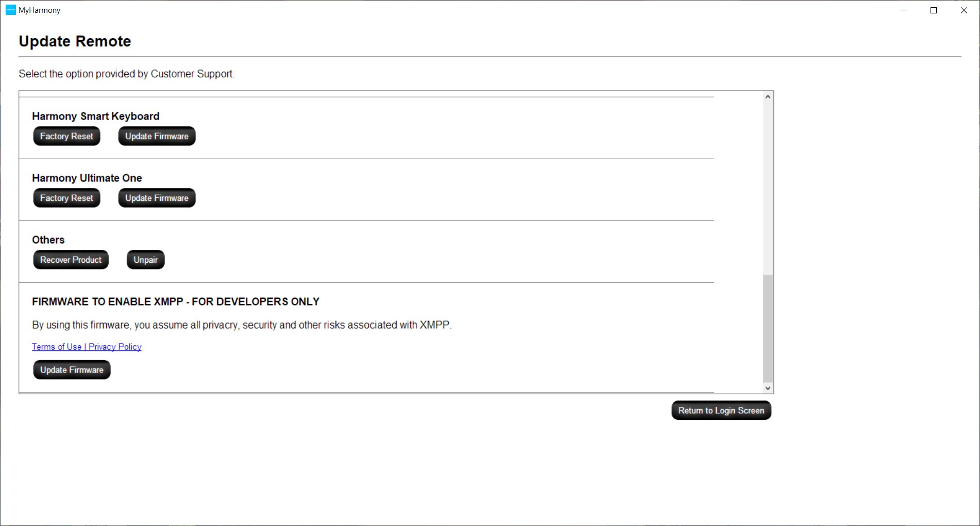The height and width of the screenshot is (526, 980).
Task: Click the MyHarmony app icon in title bar
Action: click(x=10, y=10)
